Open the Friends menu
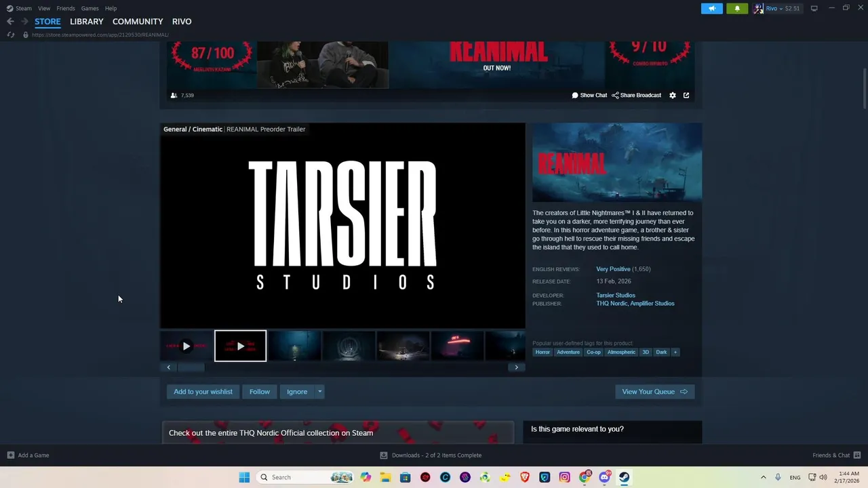 point(66,8)
